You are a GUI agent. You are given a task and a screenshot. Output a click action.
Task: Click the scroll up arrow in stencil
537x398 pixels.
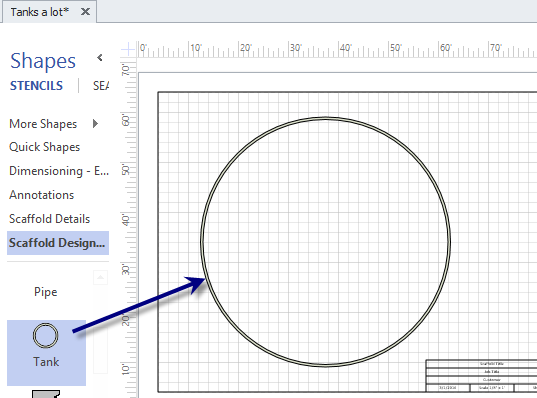[x=100, y=277]
